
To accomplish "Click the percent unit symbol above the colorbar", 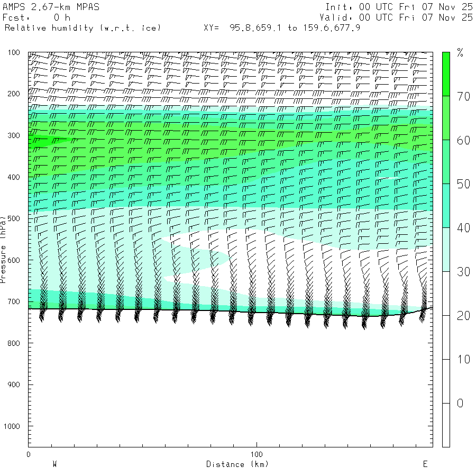I will [460, 52].
